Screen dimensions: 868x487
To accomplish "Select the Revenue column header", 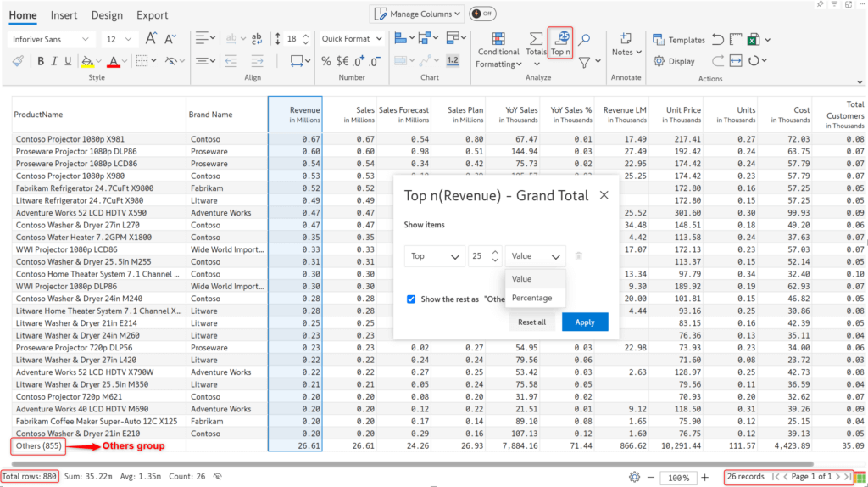I will (295, 115).
